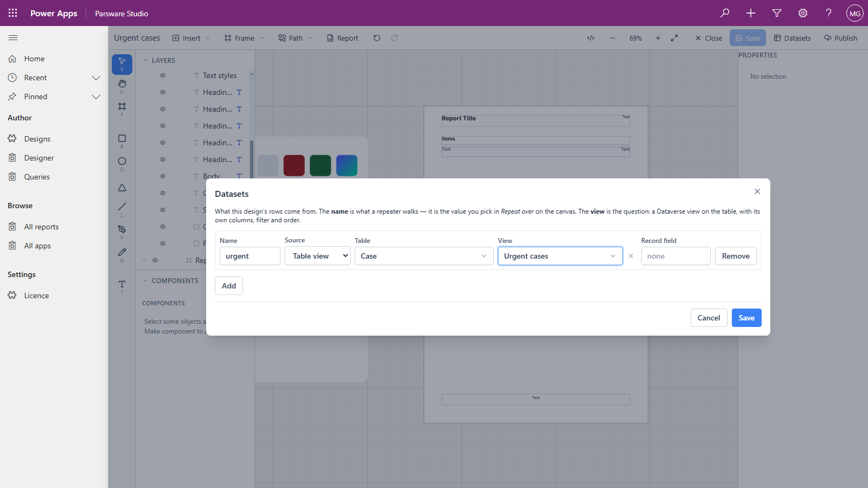Select the Triangle shape tool

click(x=122, y=188)
